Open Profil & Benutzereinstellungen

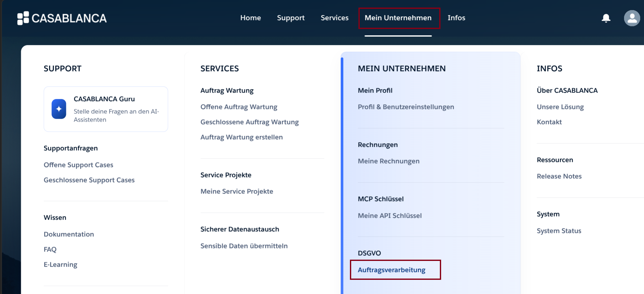tap(406, 107)
